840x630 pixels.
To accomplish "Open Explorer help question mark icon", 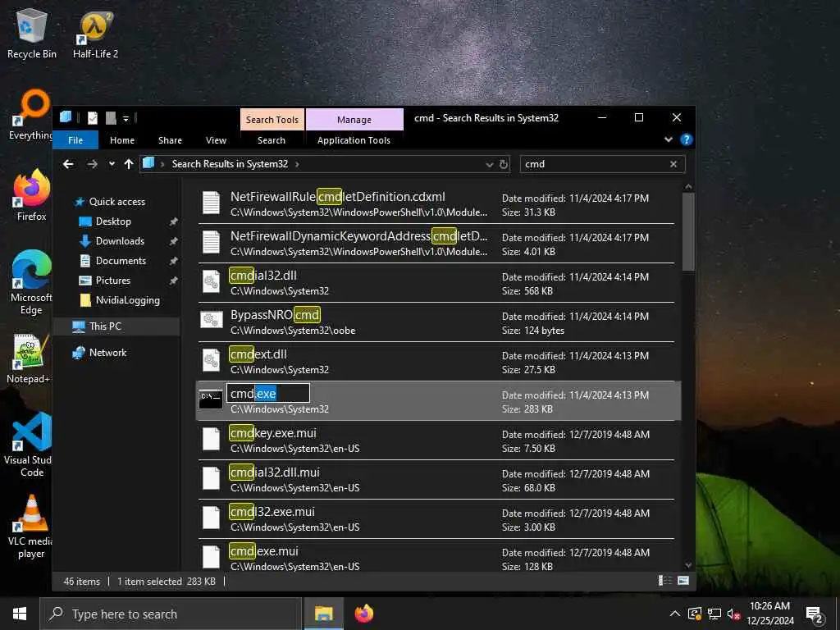I will (x=687, y=139).
